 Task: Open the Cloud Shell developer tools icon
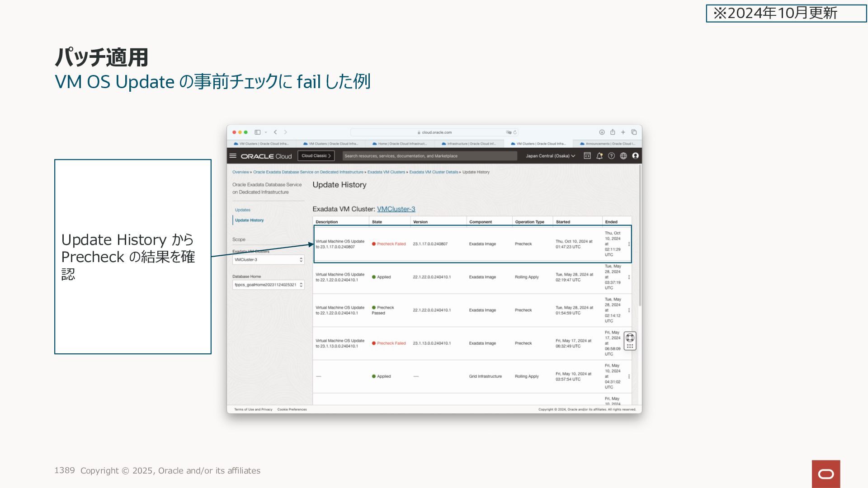point(587,156)
